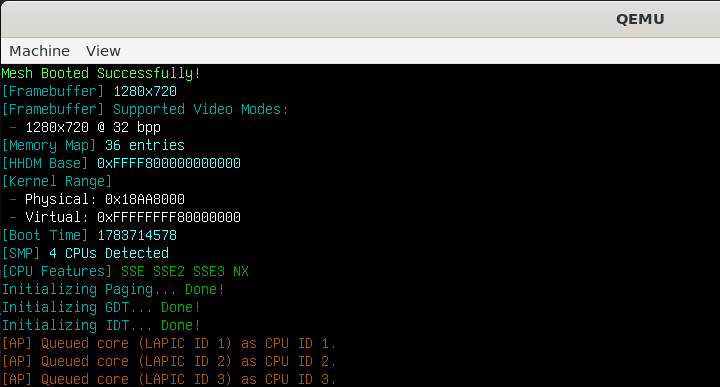Click 'Initializing IDT... Done!' line
This screenshot has width=720, height=387.
(101, 325)
